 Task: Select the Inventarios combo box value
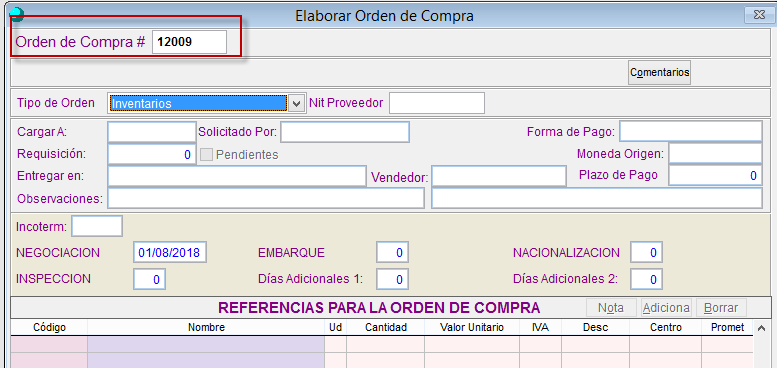click(x=197, y=104)
